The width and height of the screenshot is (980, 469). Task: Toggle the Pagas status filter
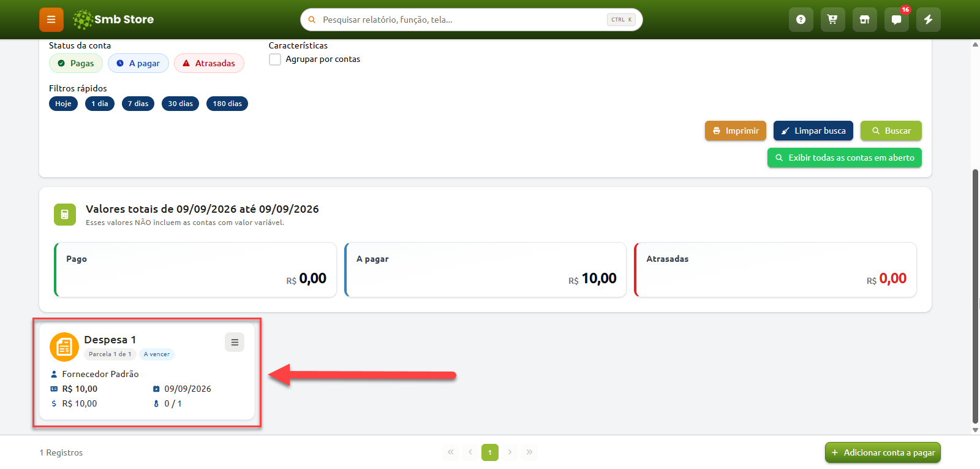[76, 63]
